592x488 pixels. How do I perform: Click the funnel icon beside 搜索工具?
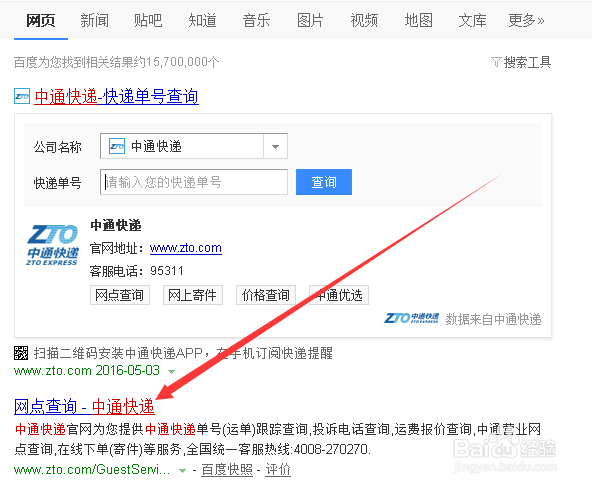[496, 62]
